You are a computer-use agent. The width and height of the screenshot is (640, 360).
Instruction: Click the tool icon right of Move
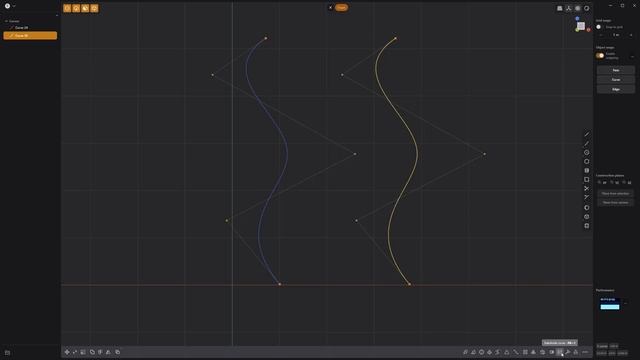click(75, 352)
